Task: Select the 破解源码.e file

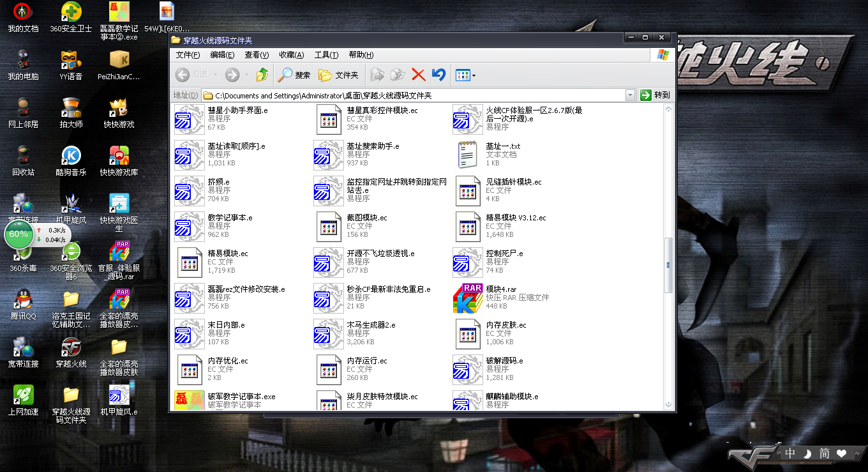Action: pyautogui.click(x=488, y=369)
